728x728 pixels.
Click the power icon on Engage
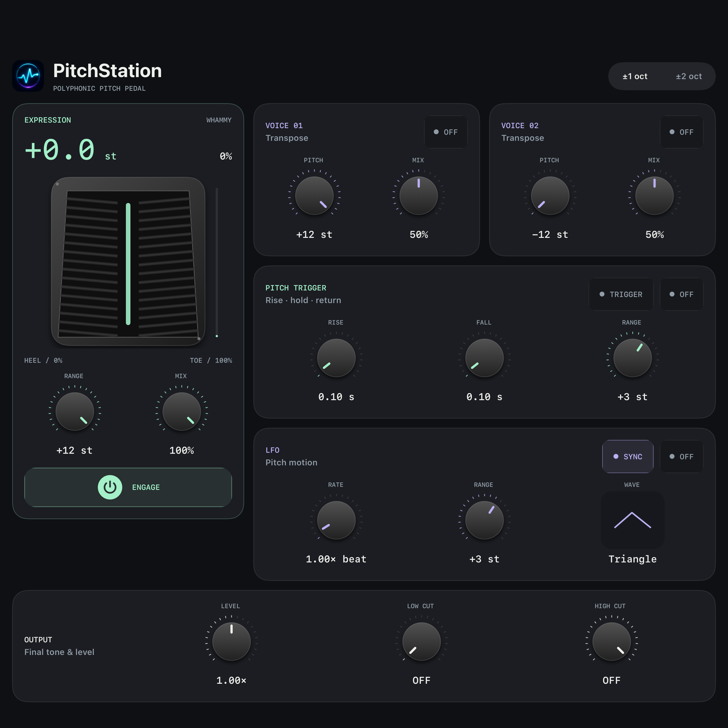[x=110, y=487]
